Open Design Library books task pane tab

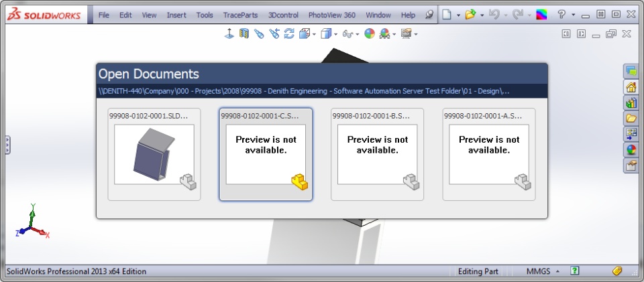(x=631, y=102)
